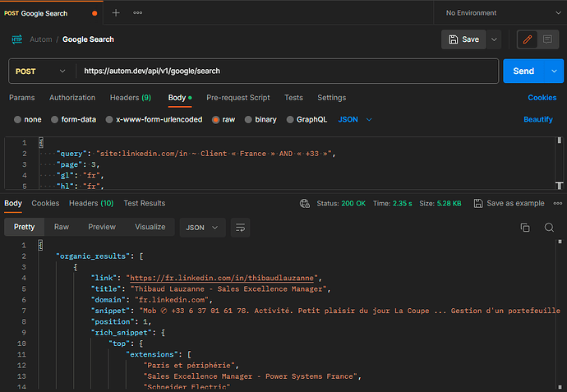The width and height of the screenshot is (567, 392).
Task: Select the response Cookies tab
Action: [45, 203]
